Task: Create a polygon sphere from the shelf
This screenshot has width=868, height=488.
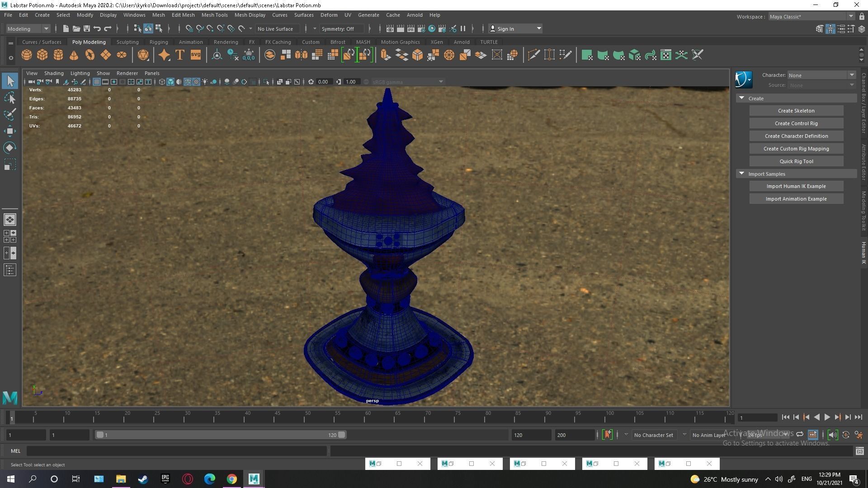Action: click(x=27, y=55)
